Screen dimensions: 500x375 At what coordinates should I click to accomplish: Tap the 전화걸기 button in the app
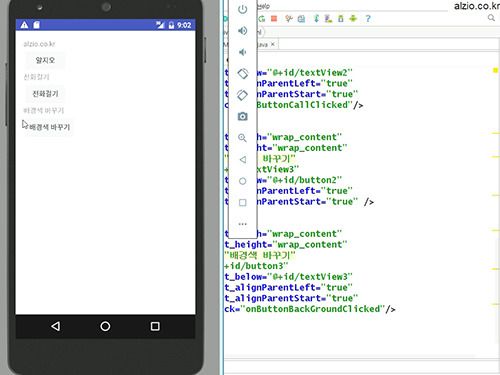(x=45, y=94)
